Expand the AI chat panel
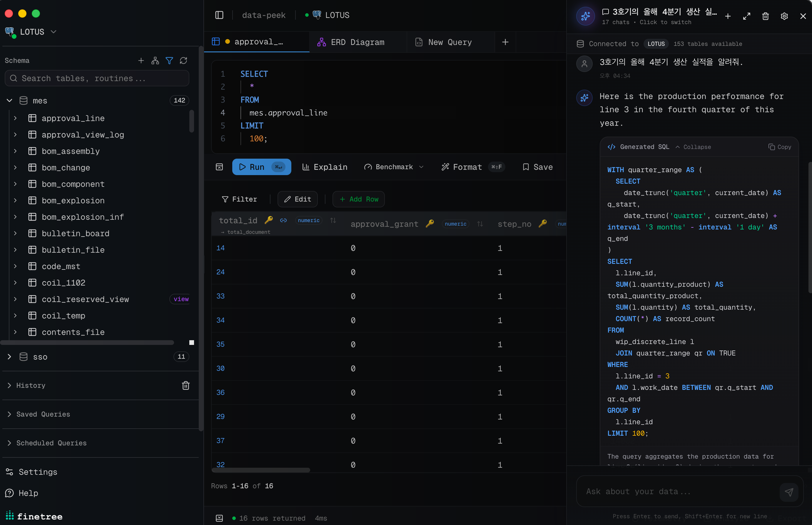Image resolution: width=812 pixels, height=525 pixels. click(746, 16)
